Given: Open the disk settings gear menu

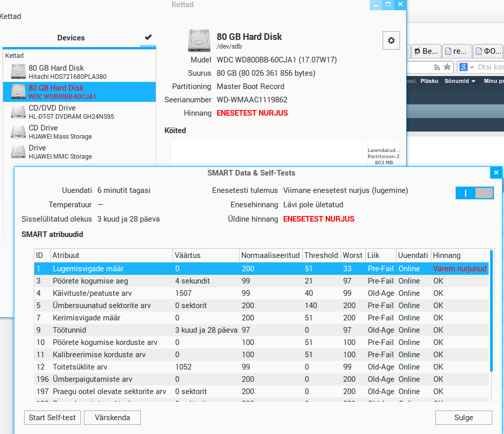Looking at the screenshot, I should coord(391,40).
